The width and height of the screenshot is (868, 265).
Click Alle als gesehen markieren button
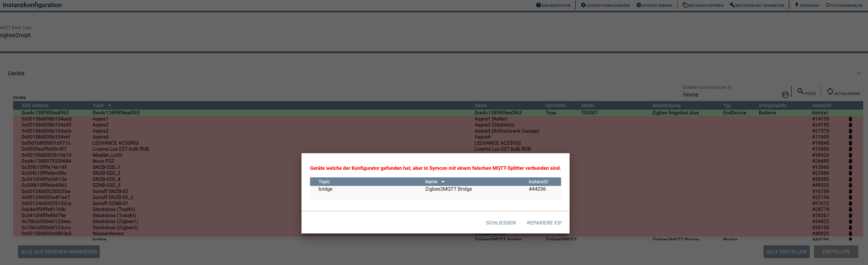click(x=59, y=252)
